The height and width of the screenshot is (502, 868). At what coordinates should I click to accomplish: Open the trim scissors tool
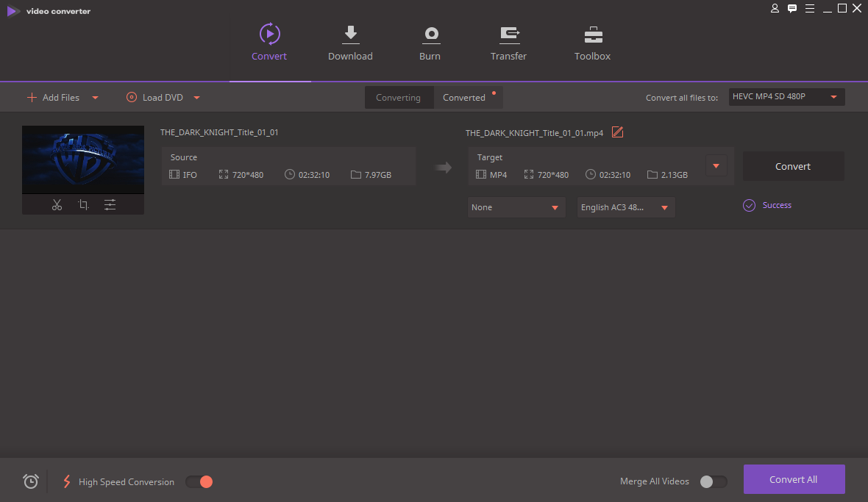coord(57,204)
